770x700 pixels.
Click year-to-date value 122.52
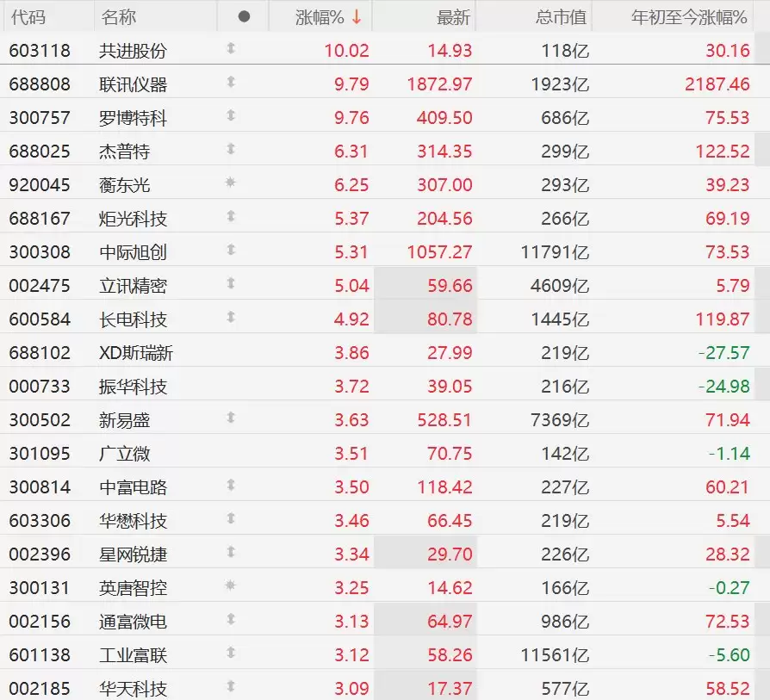click(723, 152)
